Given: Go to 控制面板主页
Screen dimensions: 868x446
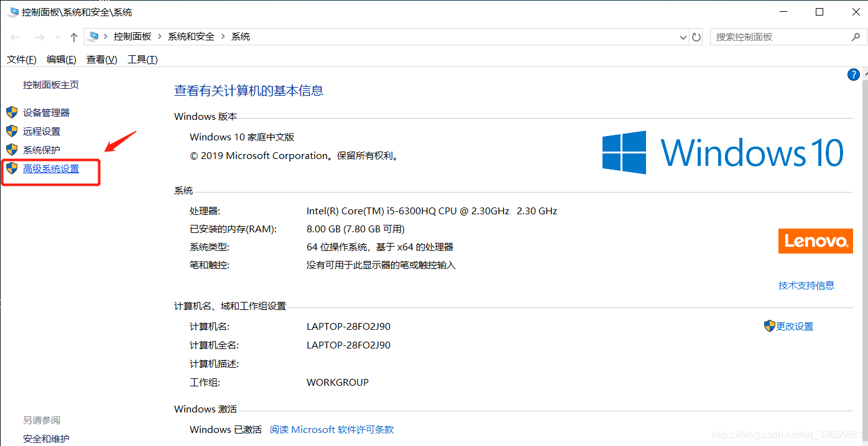Looking at the screenshot, I should click(51, 84).
